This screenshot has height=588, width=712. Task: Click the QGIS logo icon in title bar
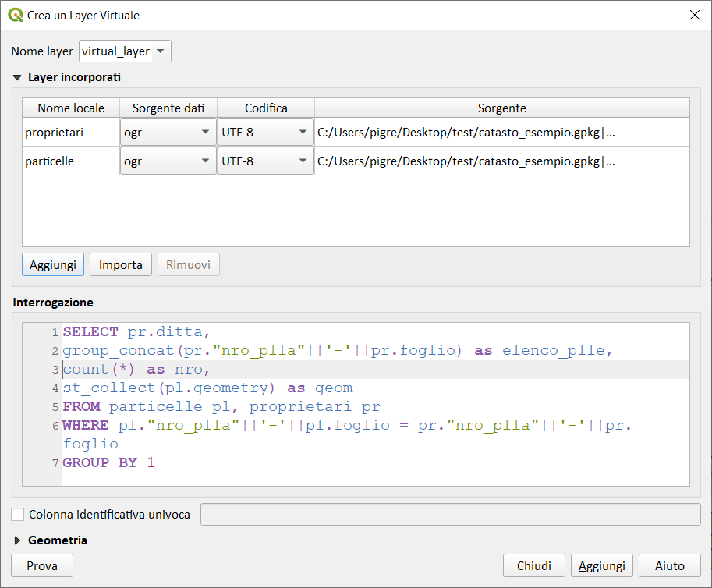tap(15, 15)
